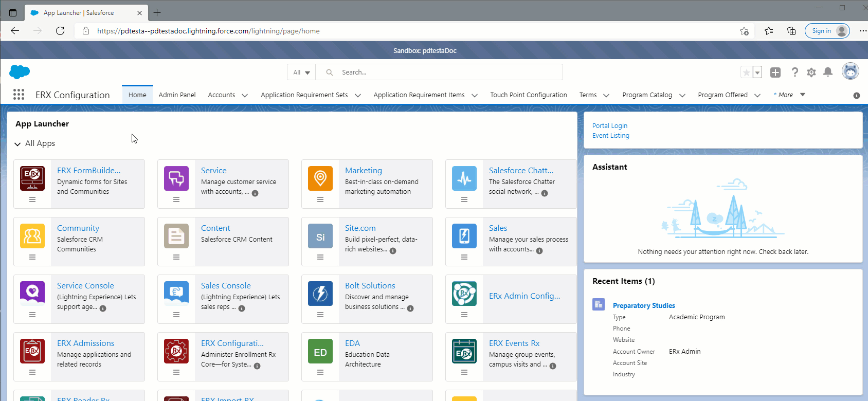The width and height of the screenshot is (868, 401).
Task: Open the Preparatory Studies recent item link
Action: coord(644,305)
